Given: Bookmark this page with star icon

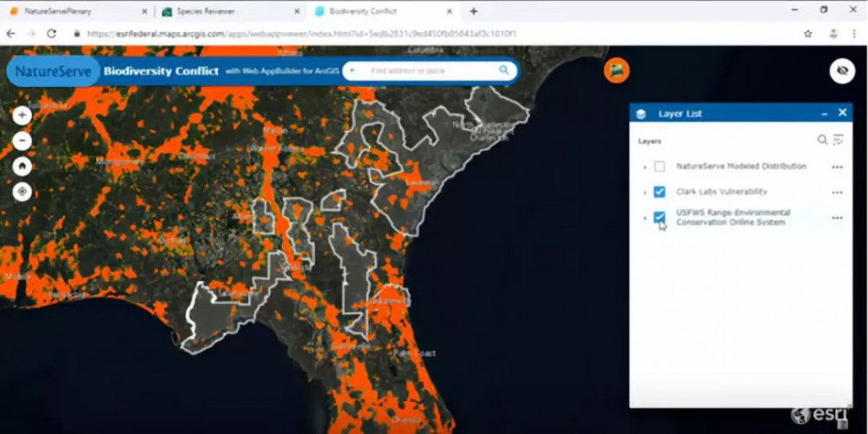Looking at the screenshot, I should (x=807, y=34).
